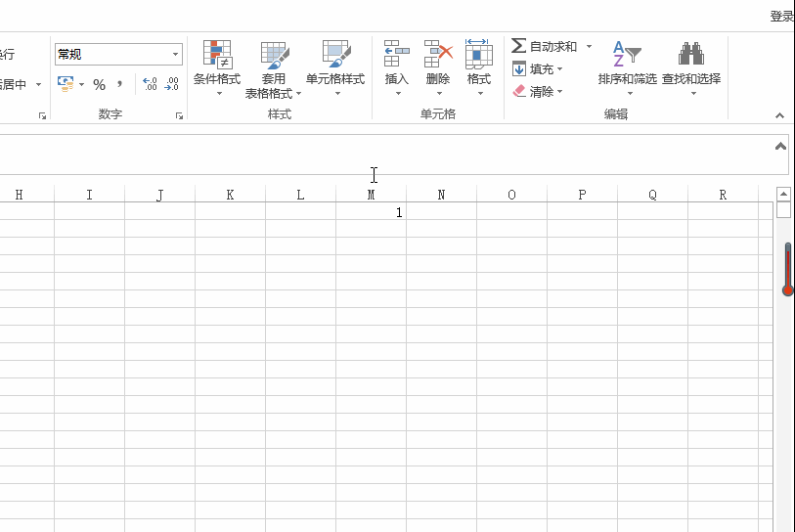The image size is (795, 532).
Task: Click the vertical scrollbar thumb
Action: (783, 210)
